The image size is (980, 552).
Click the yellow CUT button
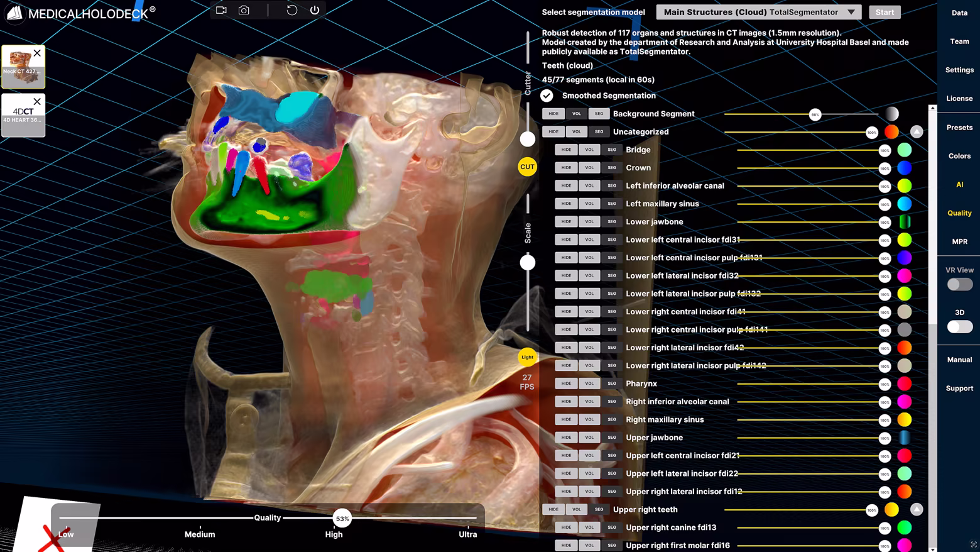pyautogui.click(x=527, y=167)
